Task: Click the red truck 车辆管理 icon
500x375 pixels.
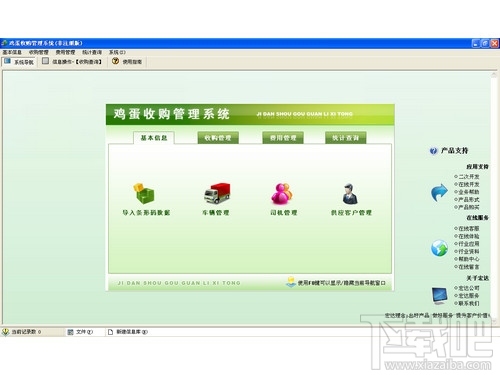Action: (217, 193)
